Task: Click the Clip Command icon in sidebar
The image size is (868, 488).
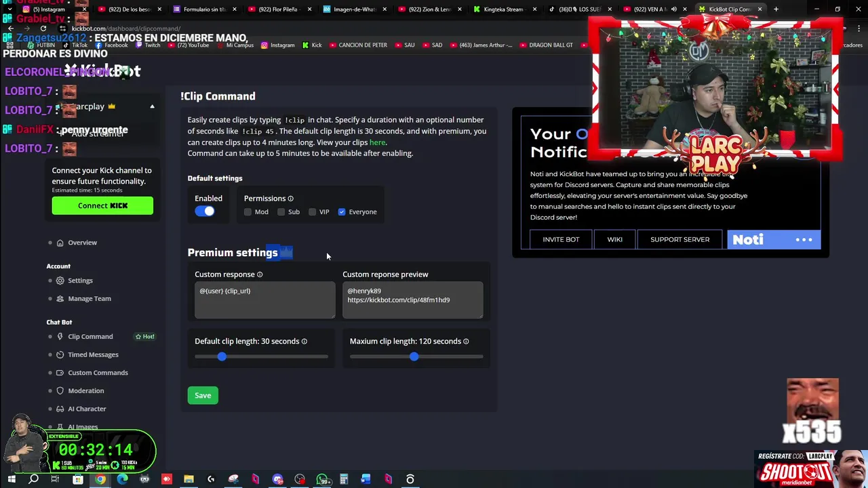Action: [x=60, y=337]
